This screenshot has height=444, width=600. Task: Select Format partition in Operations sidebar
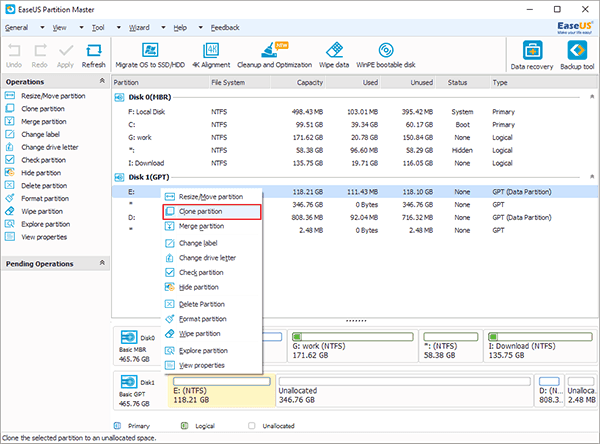[x=45, y=199]
